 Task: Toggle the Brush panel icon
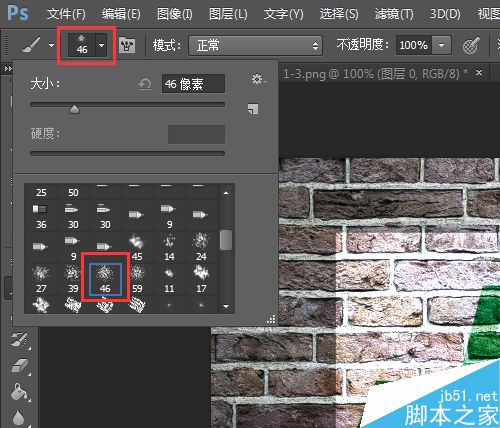pyautogui.click(x=127, y=45)
